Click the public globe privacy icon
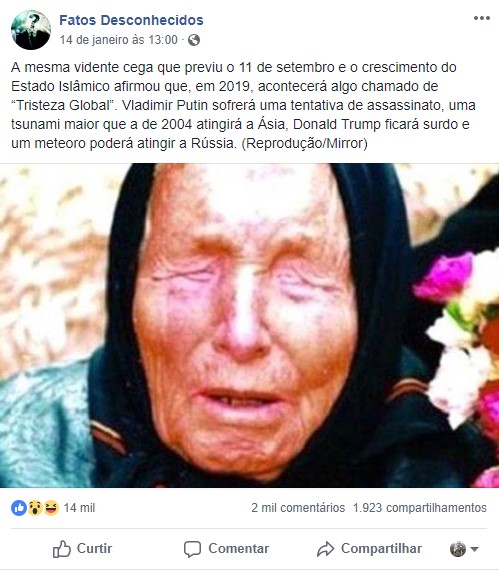This screenshot has height=571, width=499. (194, 40)
